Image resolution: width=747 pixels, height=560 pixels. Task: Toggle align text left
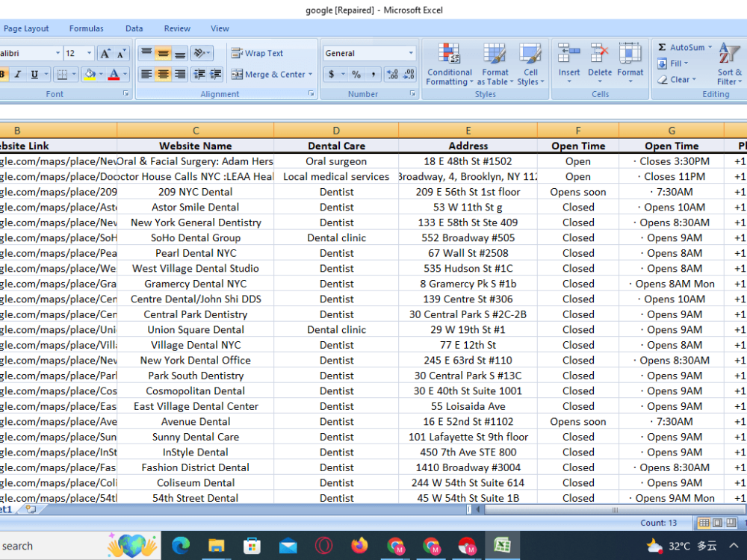click(x=146, y=74)
